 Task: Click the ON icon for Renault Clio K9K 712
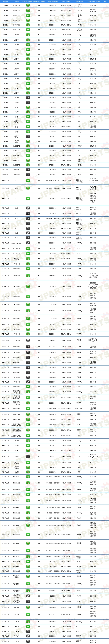tap(28, 228)
